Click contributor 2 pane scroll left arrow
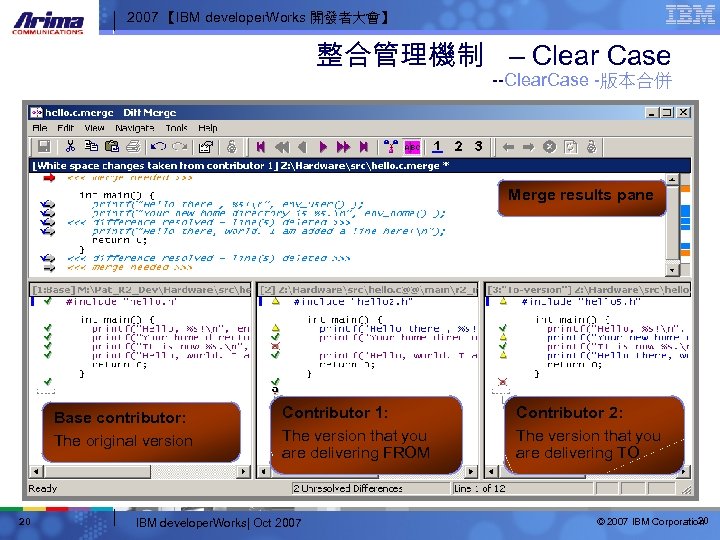This screenshot has height=540, width=720. click(x=263, y=471)
